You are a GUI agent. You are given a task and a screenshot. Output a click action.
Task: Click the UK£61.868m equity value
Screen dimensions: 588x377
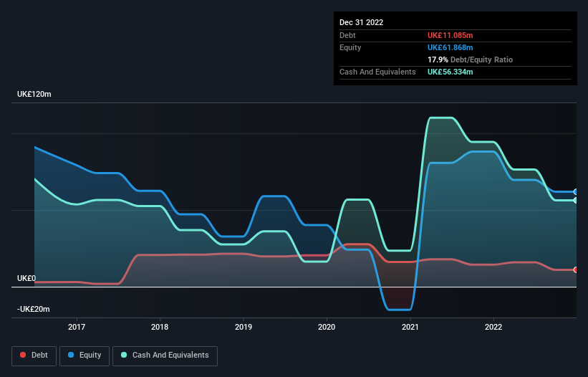pos(450,47)
